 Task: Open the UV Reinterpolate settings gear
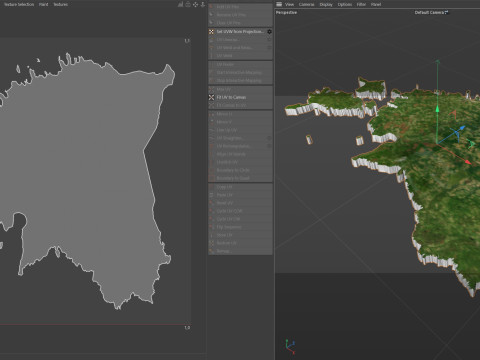point(269,146)
